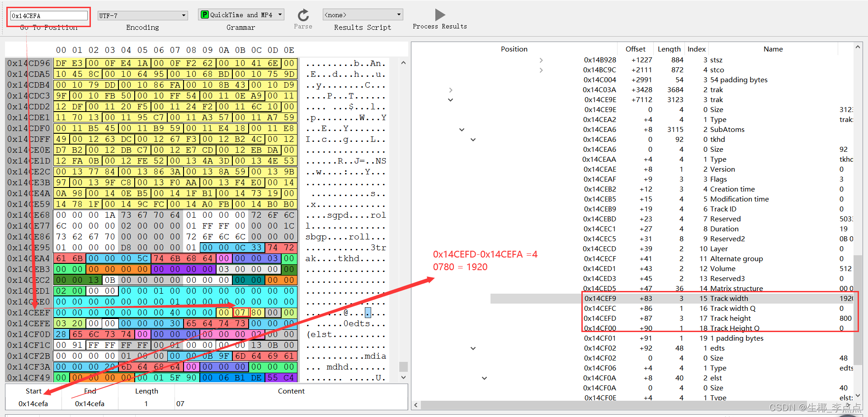Select the Track Height Q row
868x417 pixels.
point(672,328)
